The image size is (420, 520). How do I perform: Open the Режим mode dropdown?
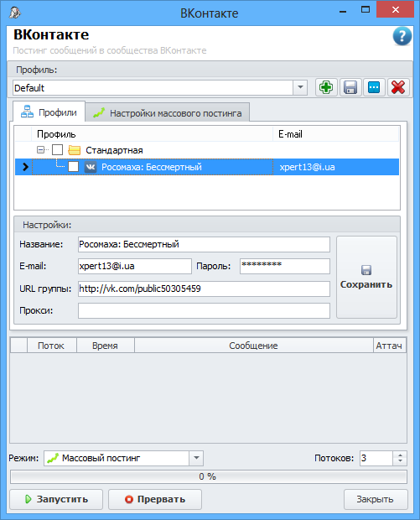click(196, 458)
